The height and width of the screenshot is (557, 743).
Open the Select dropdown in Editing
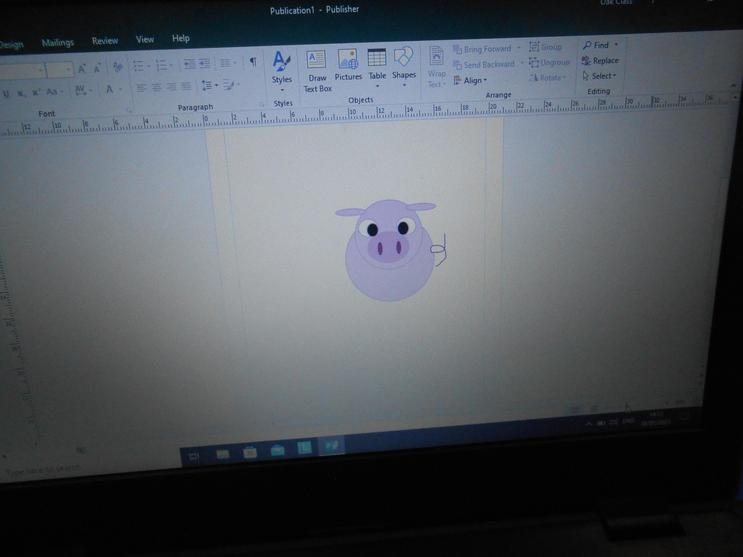pos(599,76)
